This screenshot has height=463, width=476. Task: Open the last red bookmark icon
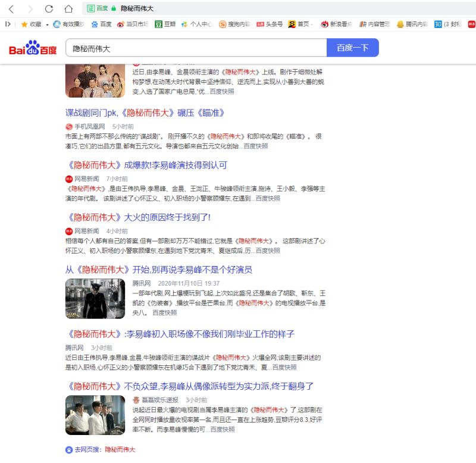[x=472, y=24]
